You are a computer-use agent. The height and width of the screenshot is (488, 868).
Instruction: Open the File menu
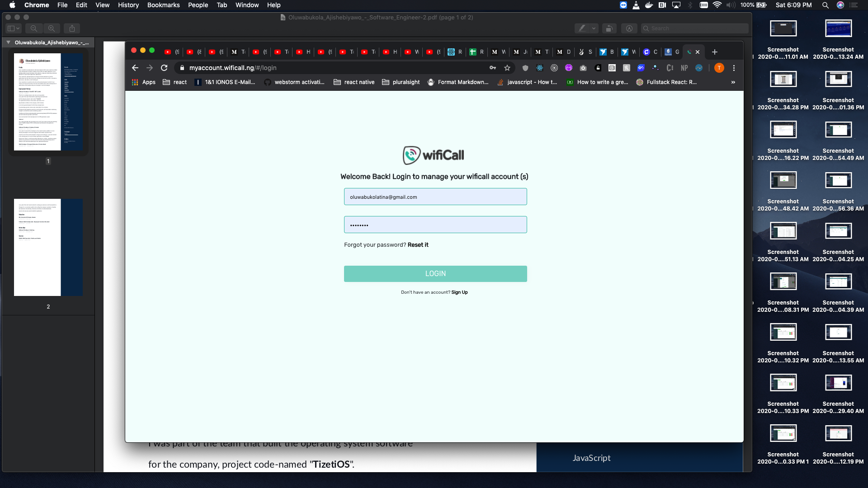62,5
